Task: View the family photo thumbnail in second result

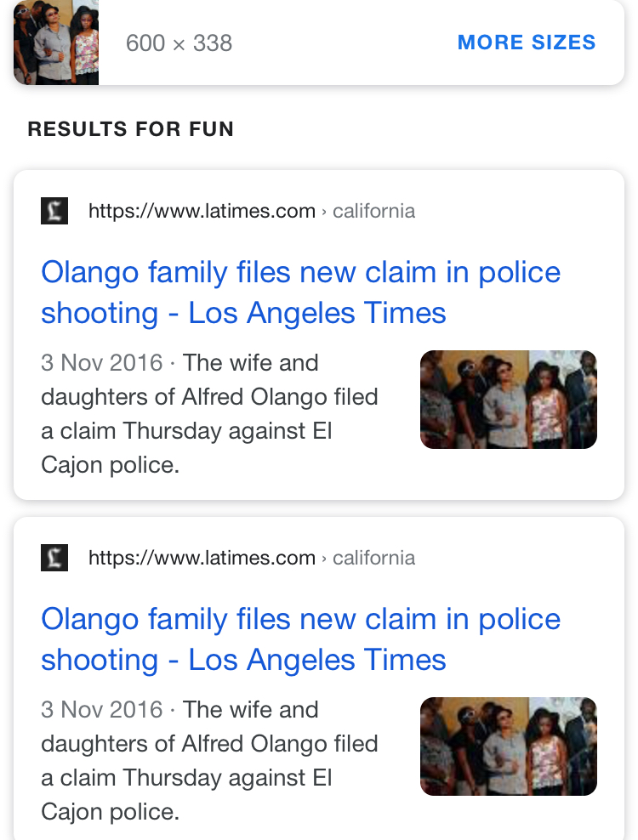Action: [x=508, y=746]
